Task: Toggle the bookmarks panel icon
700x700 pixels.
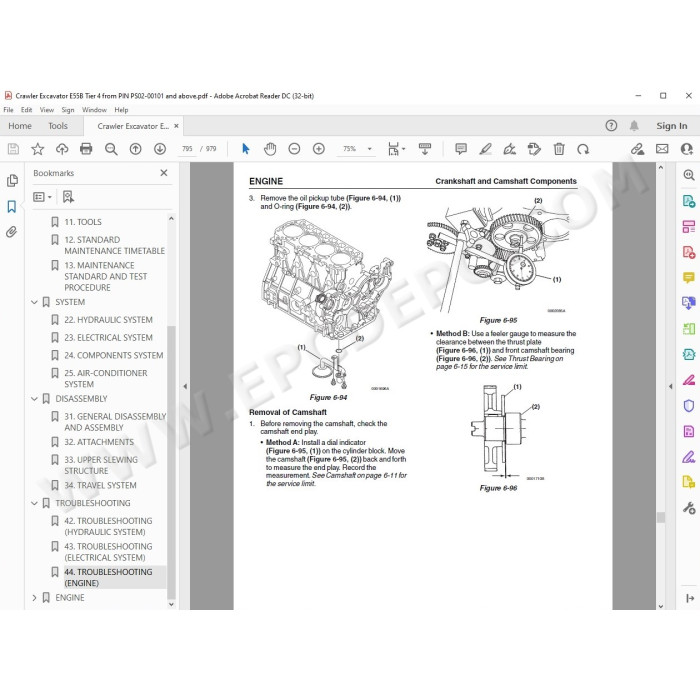Action: click(12, 206)
